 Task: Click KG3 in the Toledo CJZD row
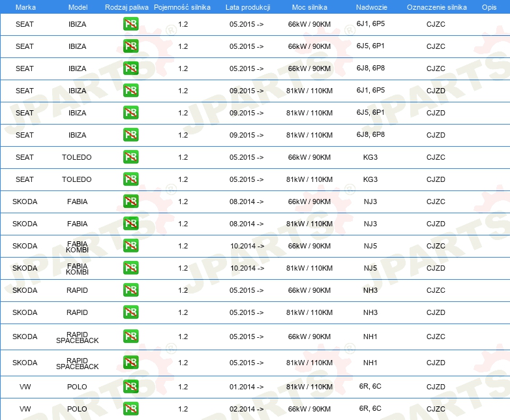pyautogui.click(x=370, y=179)
